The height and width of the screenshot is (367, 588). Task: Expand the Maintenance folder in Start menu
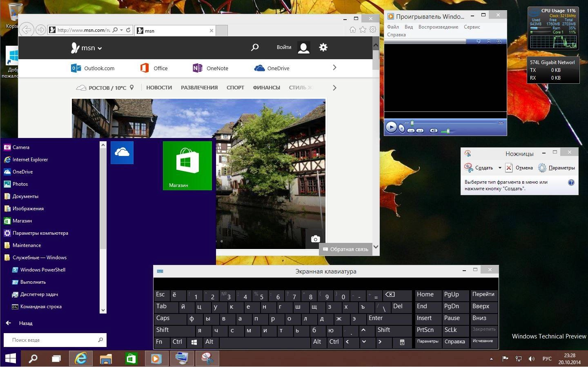tap(27, 245)
